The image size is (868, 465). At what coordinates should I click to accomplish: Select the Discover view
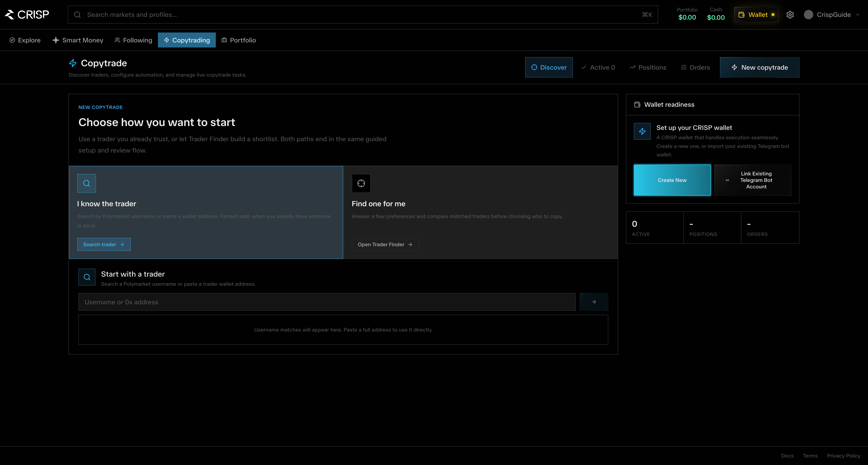[549, 67]
